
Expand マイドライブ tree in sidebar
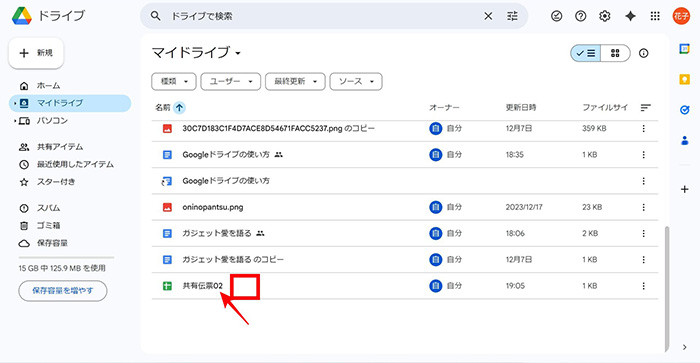coord(15,103)
